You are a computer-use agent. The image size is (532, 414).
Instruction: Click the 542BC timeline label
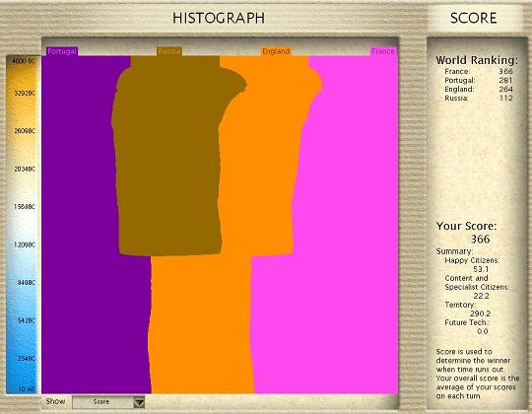click(27, 320)
